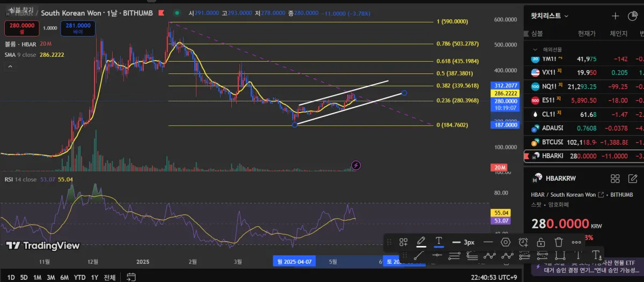The image size is (644, 282).
Task: Open the 왓치리스트 dropdown menu
Action: [550, 16]
